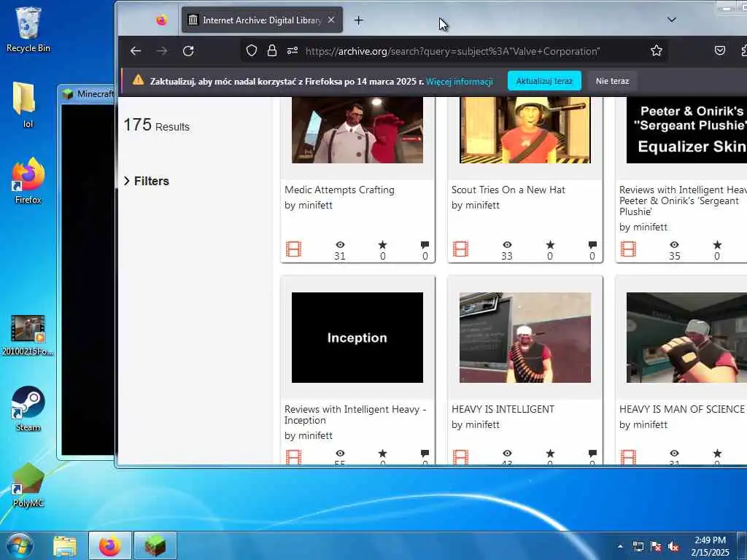Screen dimensions: 747x560
Task: Click favorites star on Sergeant Plushie card
Action: pyautogui.click(x=717, y=245)
